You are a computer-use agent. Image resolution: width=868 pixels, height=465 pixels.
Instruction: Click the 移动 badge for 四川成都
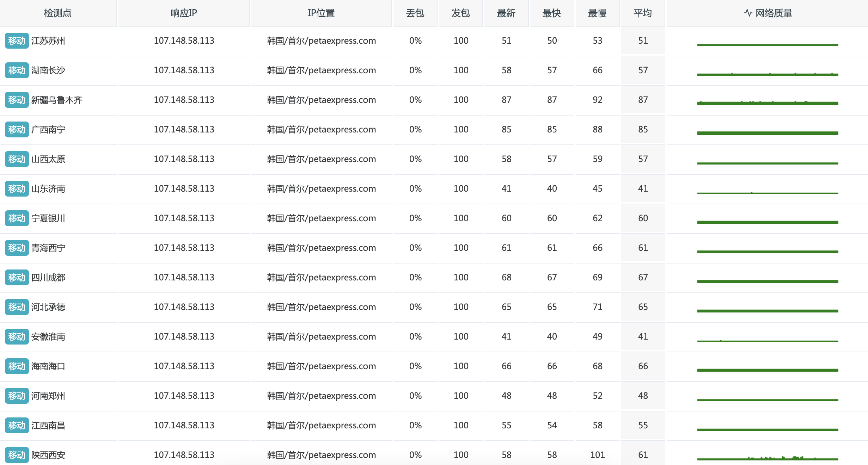point(17,278)
